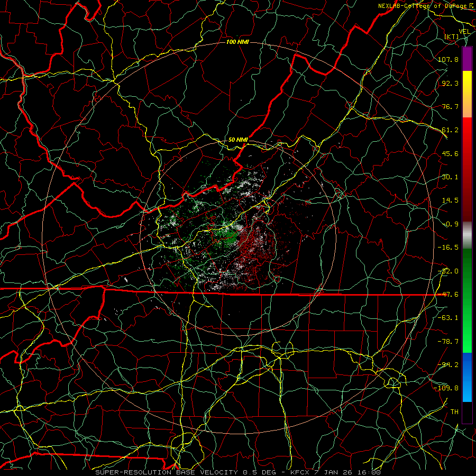Click the -32.0 velocity scale value
Image resolution: width=476 pixels, height=476 pixels.
click(x=448, y=271)
